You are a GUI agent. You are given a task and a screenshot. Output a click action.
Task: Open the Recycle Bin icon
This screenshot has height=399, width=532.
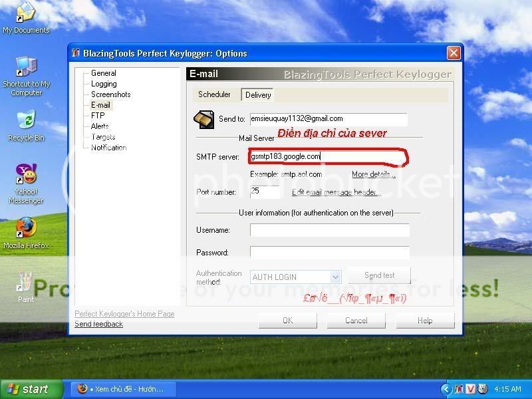pyautogui.click(x=26, y=121)
